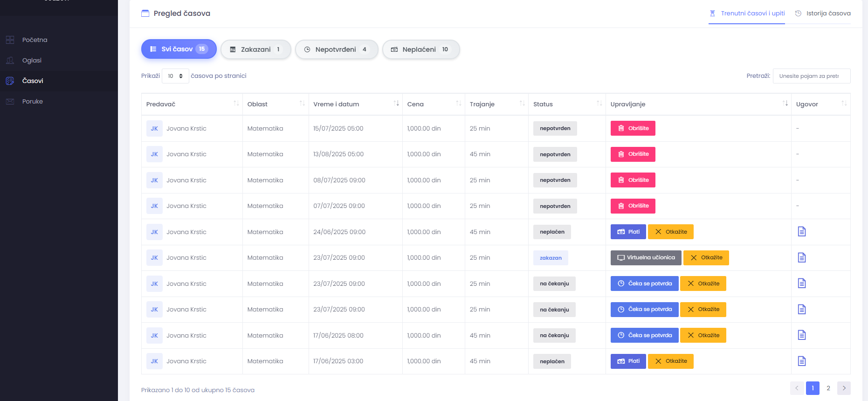
Task: Click the previous page arrow
Action: [797, 388]
